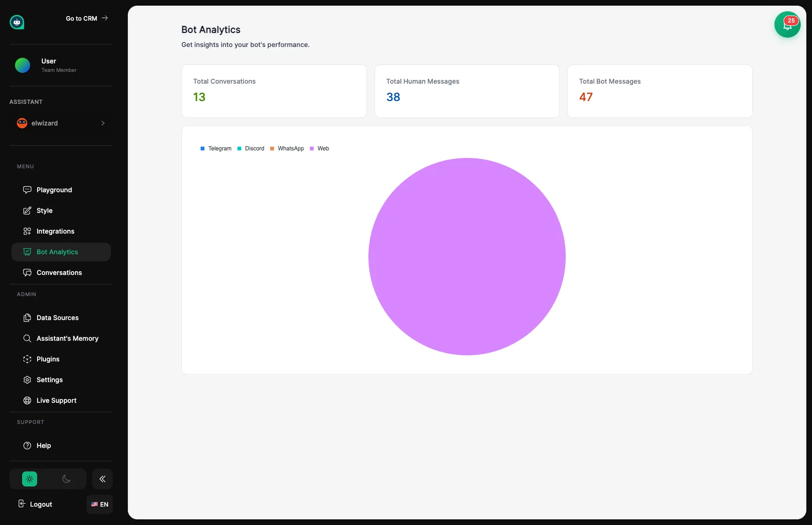Open the Style menu item
The width and height of the screenshot is (812, 525).
click(x=61, y=211)
